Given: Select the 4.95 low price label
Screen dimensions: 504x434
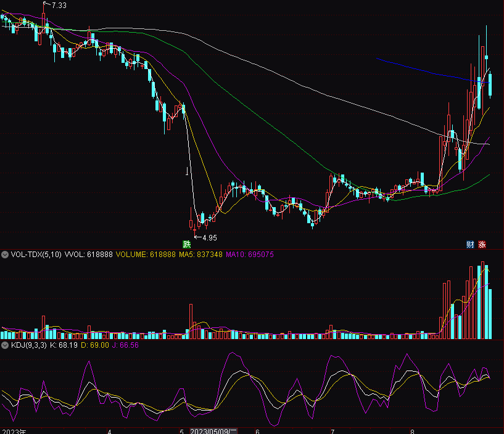Looking at the screenshot, I should pos(209,237).
